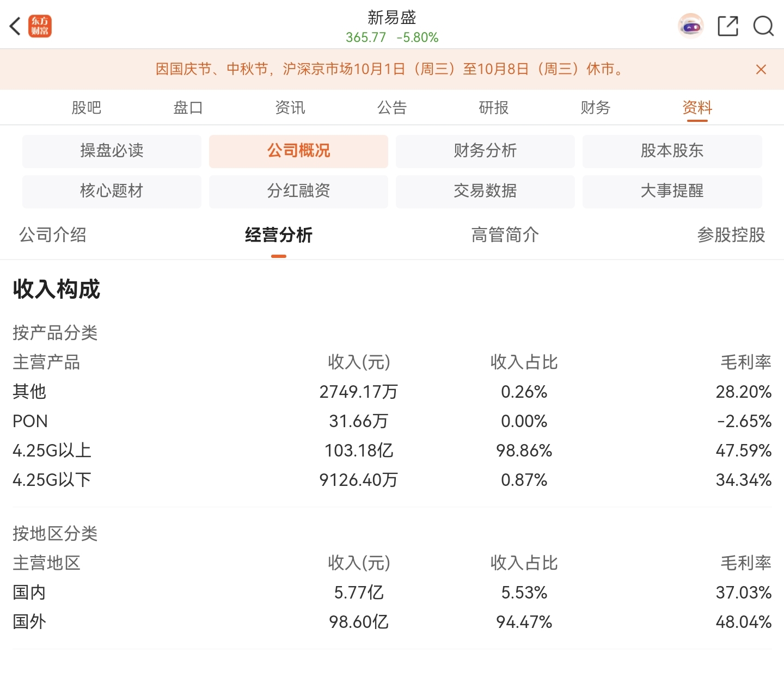Tap the 国内 region row name
This screenshot has height=684, width=784.
29,593
